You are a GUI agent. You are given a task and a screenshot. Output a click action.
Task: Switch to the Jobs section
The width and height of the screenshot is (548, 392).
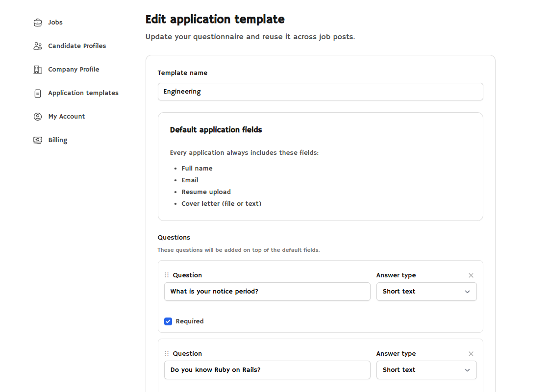coord(55,22)
